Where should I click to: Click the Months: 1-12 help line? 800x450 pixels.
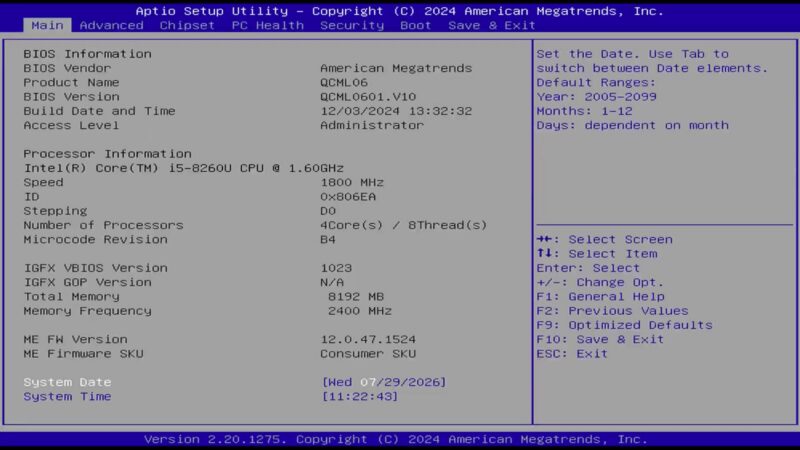click(584, 111)
